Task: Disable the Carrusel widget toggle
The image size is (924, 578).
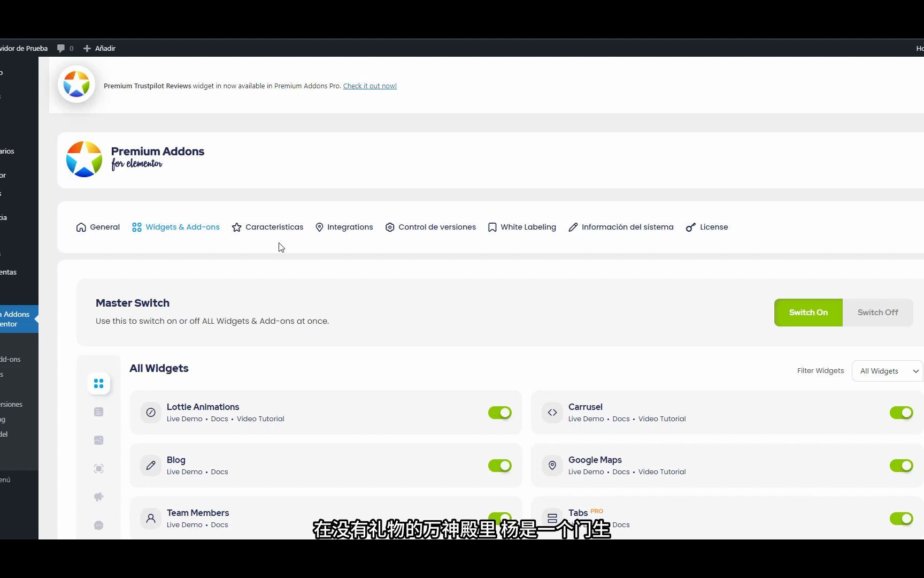Action: [902, 413]
